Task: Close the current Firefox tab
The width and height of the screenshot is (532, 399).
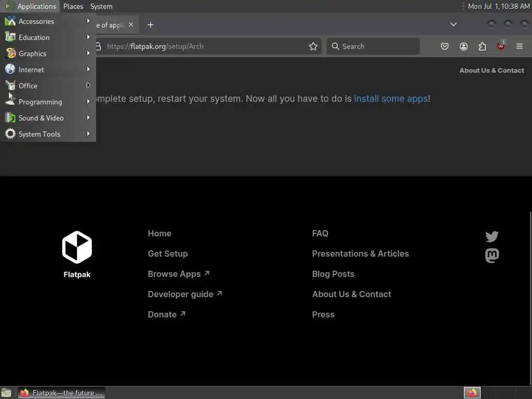Action: coord(131,25)
